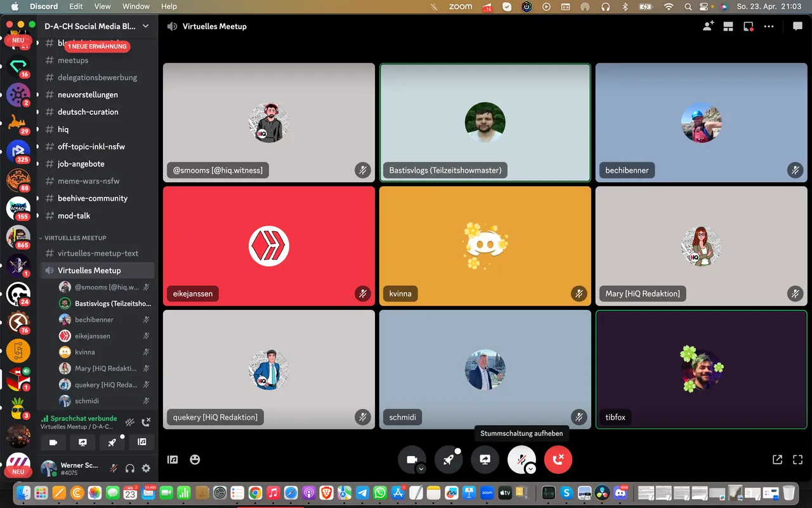Open the off-topic-inkl-nsfw channel
Image resolution: width=812 pixels, height=508 pixels.
[x=96, y=146]
